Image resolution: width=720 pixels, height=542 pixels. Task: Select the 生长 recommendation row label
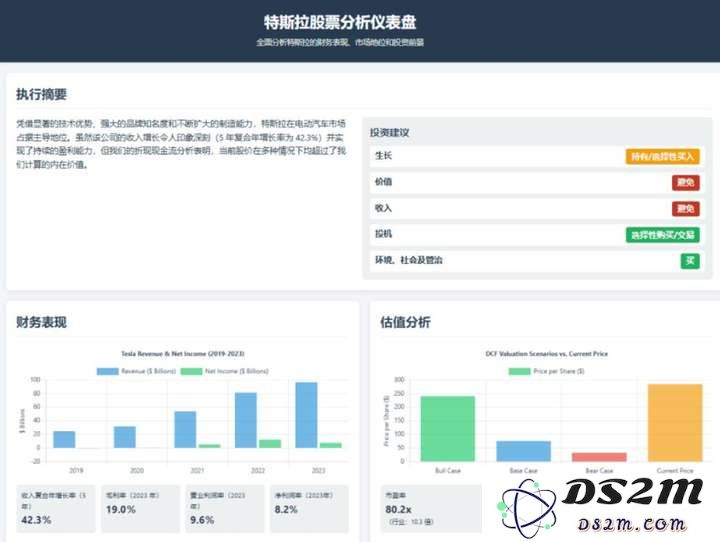point(383,156)
